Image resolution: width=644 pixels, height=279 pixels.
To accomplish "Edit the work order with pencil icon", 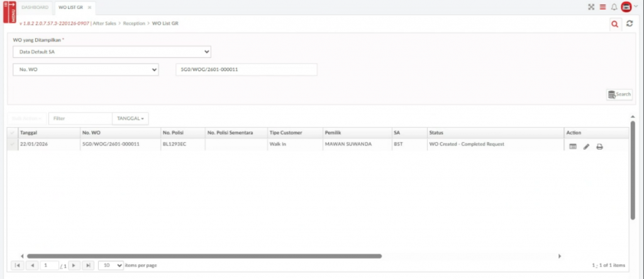I will 586,146.
